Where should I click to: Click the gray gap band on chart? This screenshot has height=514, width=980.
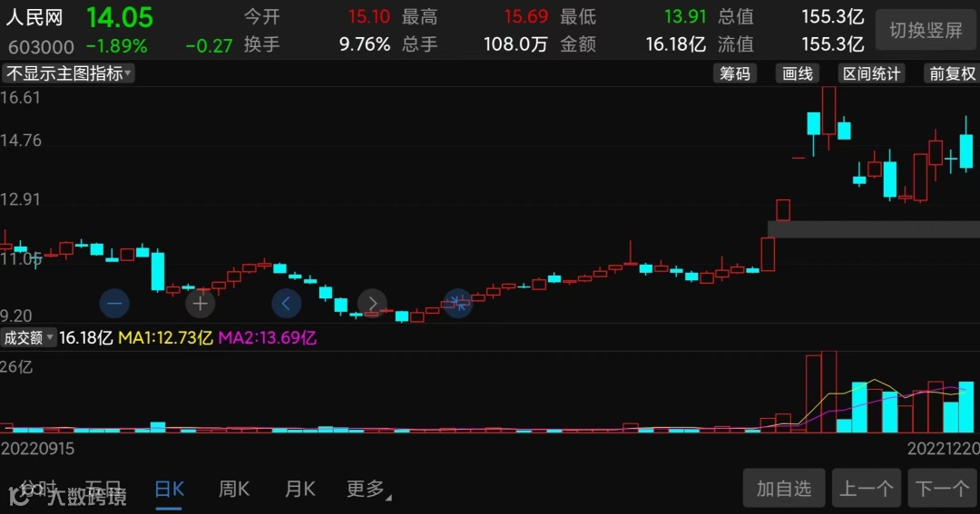(x=874, y=228)
